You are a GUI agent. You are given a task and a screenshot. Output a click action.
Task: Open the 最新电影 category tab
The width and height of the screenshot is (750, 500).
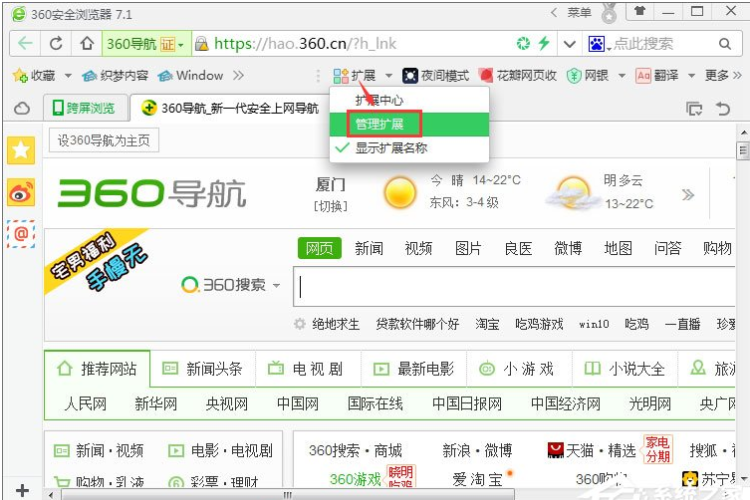(x=414, y=369)
